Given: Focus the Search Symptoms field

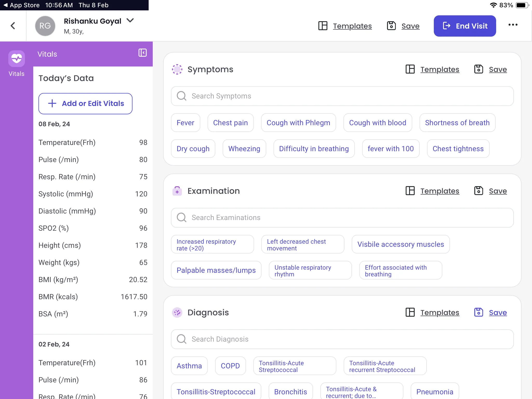Looking at the screenshot, I should pyautogui.click(x=342, y=96).
